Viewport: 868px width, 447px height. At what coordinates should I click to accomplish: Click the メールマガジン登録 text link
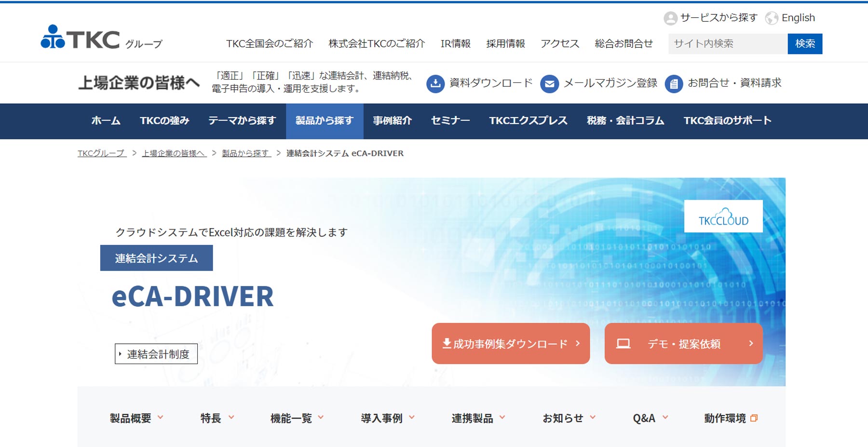point(610,83)
